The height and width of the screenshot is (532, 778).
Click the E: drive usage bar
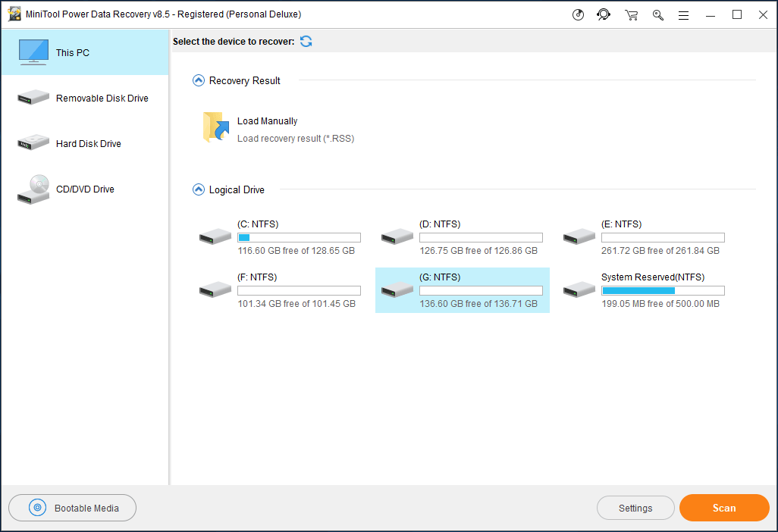(x=663, y=238)
